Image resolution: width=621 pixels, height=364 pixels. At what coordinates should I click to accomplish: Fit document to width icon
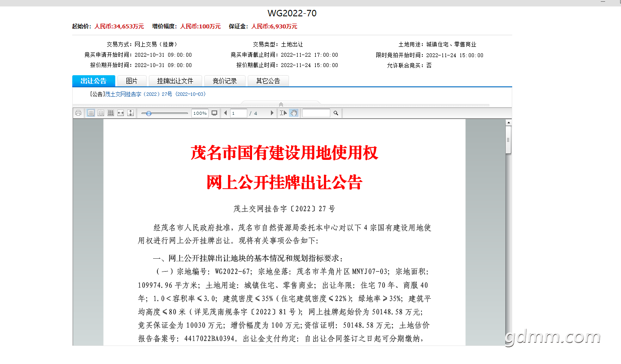[120, 113]
